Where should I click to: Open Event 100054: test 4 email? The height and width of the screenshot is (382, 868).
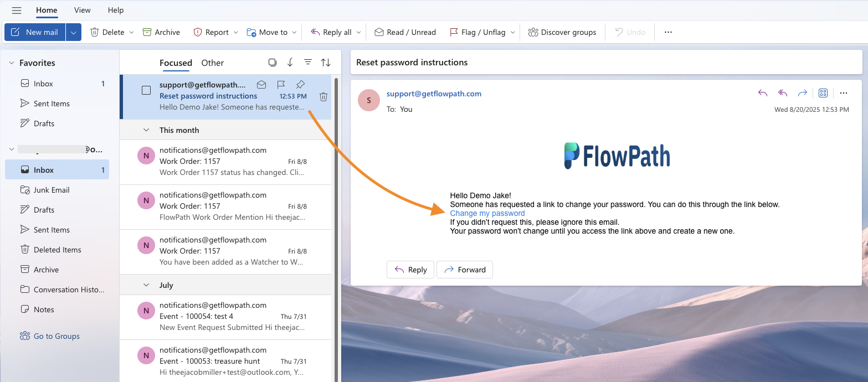click(225, 317)
